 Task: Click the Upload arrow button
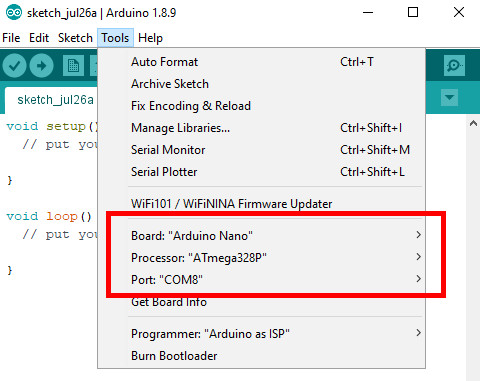[x=41, y=65]
